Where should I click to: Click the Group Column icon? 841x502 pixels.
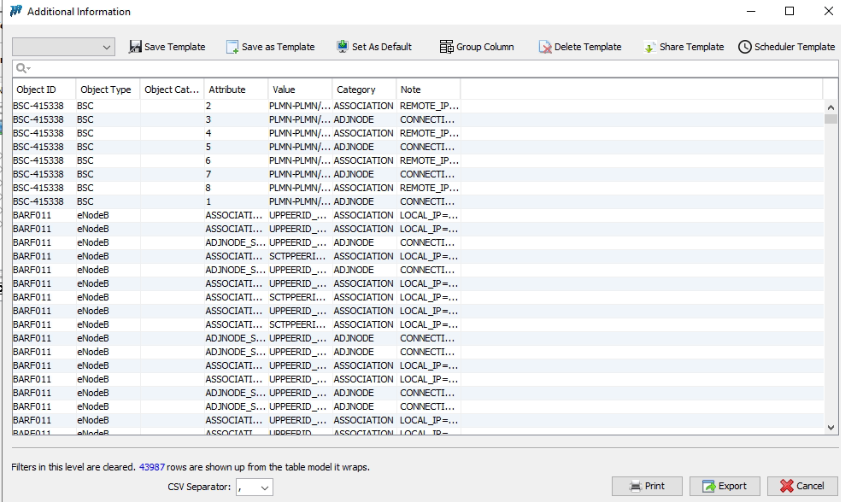pos(446,47)
